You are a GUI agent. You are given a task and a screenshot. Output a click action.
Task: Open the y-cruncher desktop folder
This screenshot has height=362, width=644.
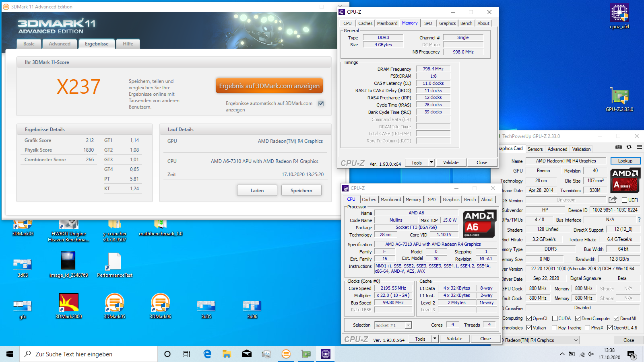pos(115,231)
